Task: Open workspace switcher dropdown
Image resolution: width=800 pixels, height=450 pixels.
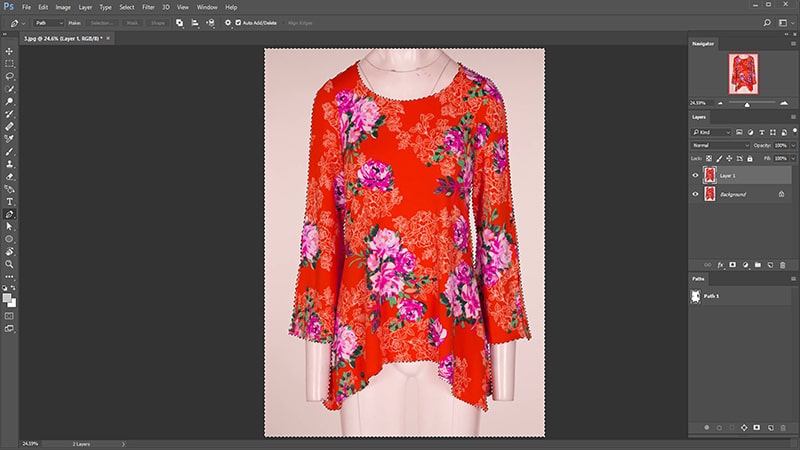Action: 786,23
